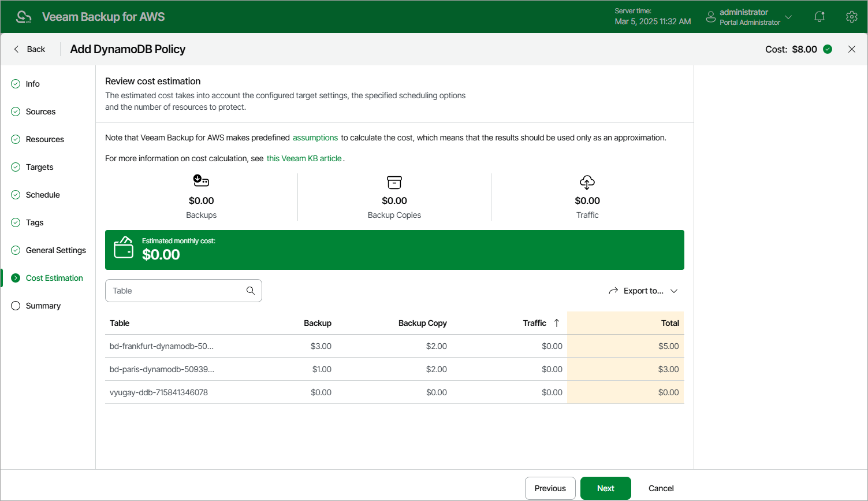
Task: Open this Veeam KB article link
Action: coord(304,158)
